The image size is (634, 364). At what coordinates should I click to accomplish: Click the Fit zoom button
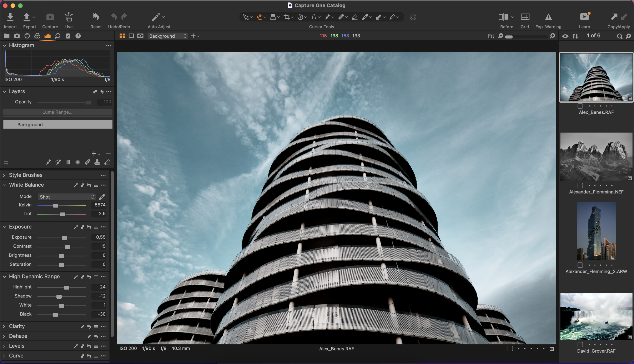pos(491,36)
